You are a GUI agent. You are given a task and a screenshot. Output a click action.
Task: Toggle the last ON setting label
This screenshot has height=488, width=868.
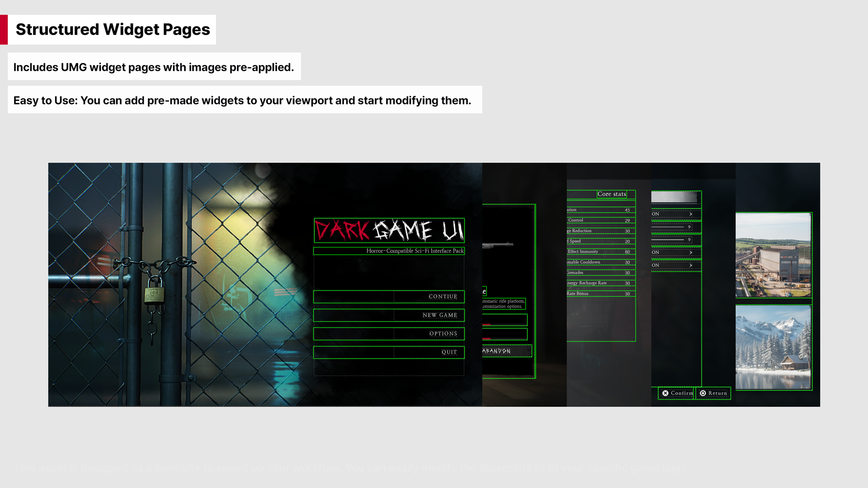(656, 265)
